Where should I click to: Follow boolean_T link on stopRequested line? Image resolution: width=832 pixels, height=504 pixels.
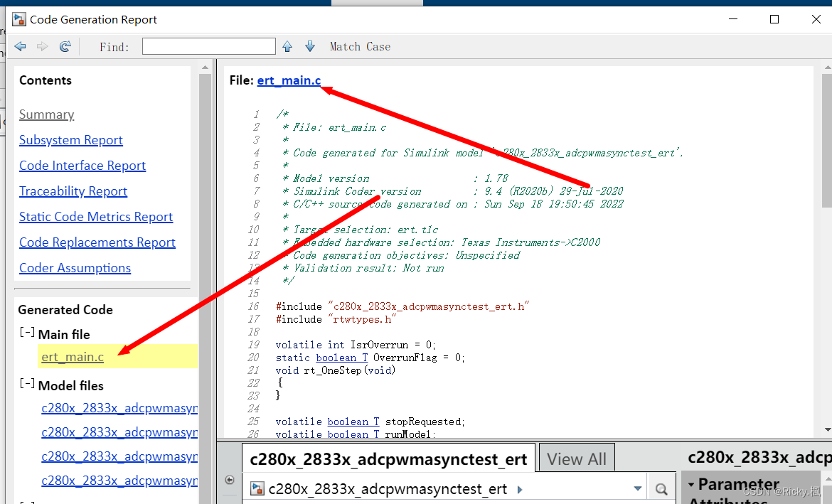pyautogui.click(x=353, y=422)
